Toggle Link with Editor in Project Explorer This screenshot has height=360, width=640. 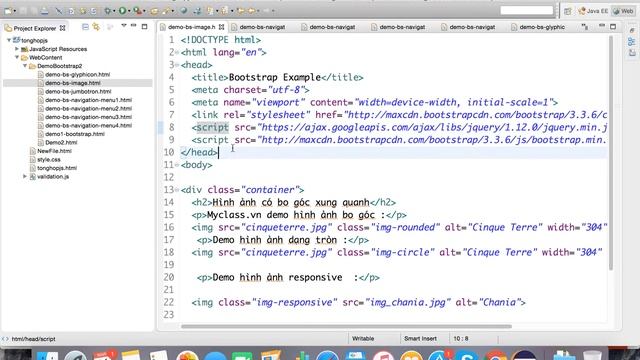click(96, 27)
